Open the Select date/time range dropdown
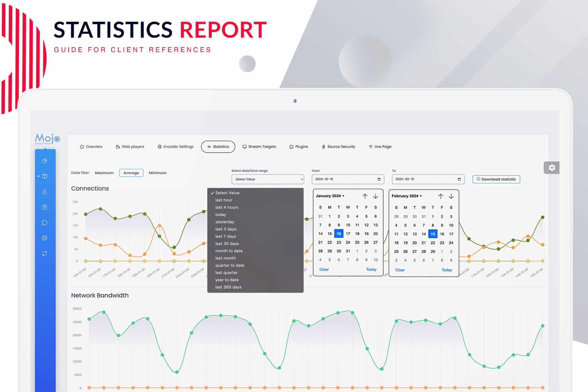Screen dimensions: 588x392 click(268, 179)
